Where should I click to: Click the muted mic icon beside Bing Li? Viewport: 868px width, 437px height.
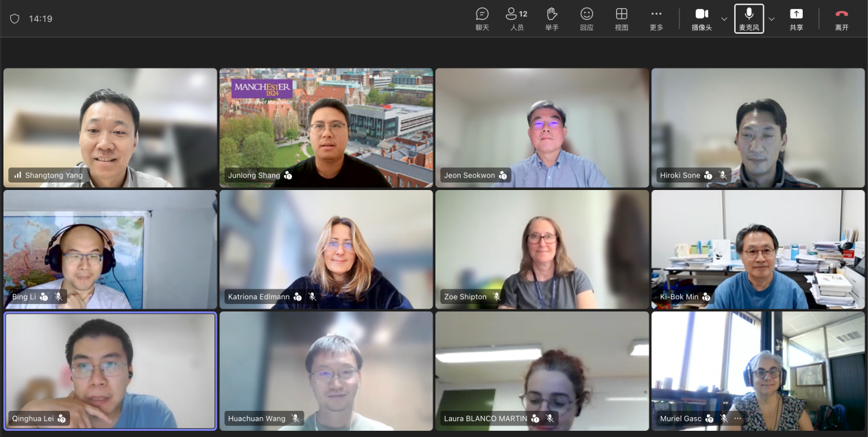click(58, 297)
